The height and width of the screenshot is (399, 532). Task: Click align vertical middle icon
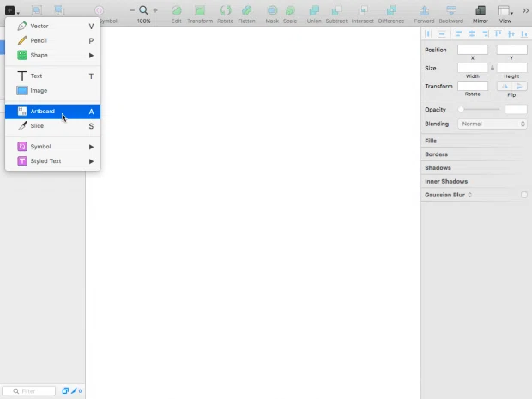511,34
